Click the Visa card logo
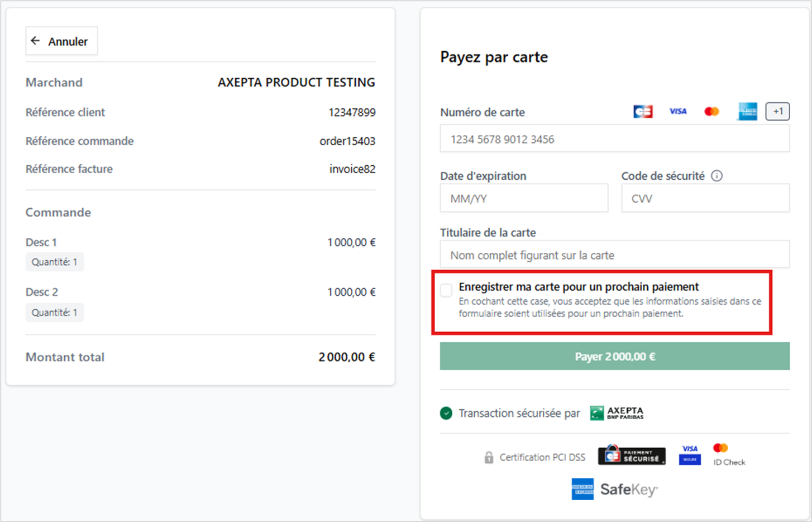The width and height of the screenshot is (812, 522). point(677,112)
